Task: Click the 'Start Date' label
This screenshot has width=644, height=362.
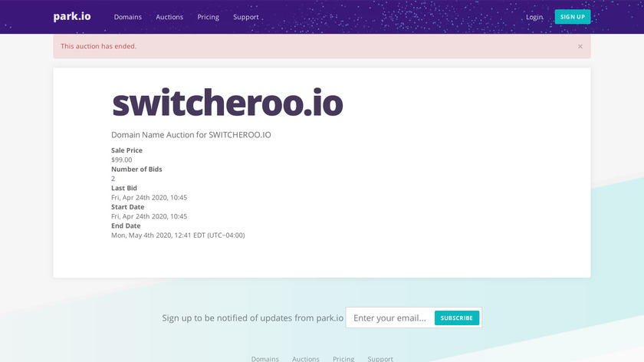Action: coord(128,207)
